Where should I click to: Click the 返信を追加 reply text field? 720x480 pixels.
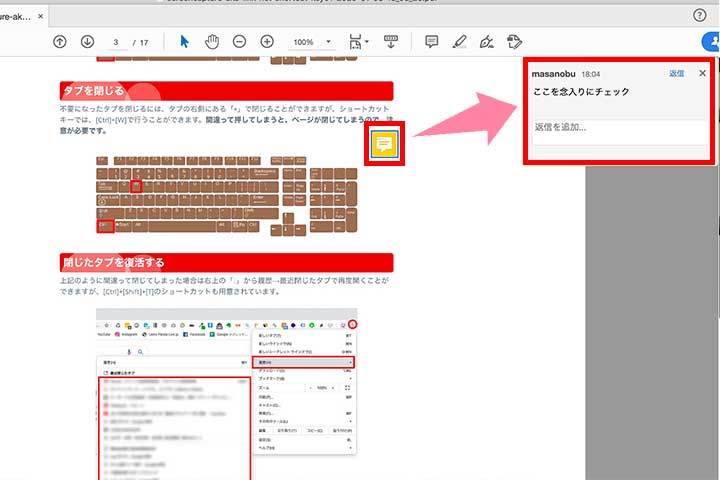[x=618, y=128]
